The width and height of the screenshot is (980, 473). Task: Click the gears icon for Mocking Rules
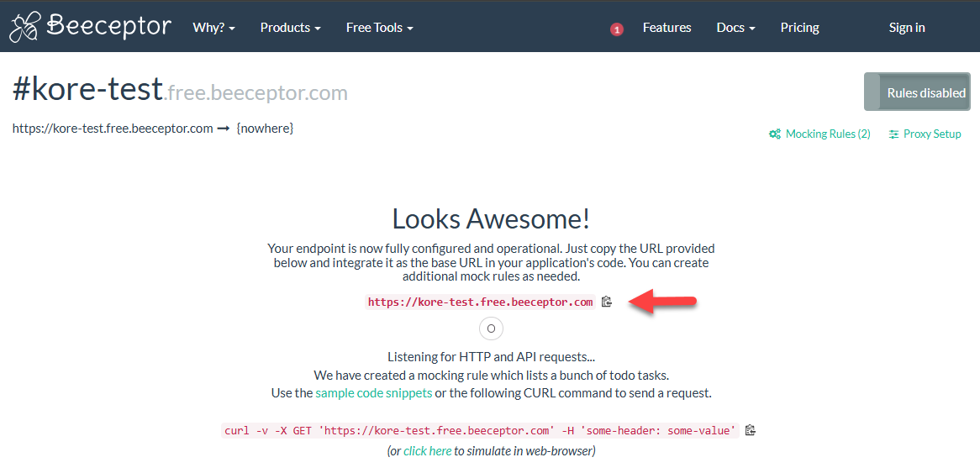[775, 134]
